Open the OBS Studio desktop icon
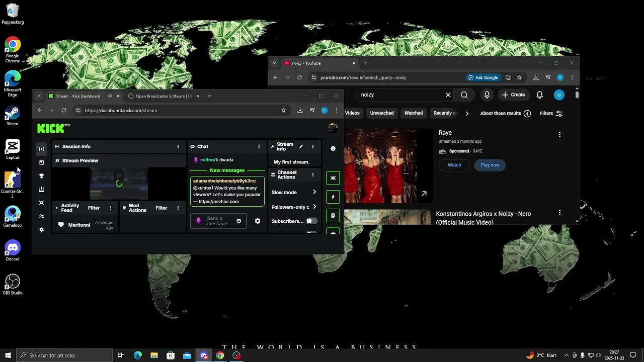Image resolution: width=644 pixels, height=362 pixels. click(13, 285)
